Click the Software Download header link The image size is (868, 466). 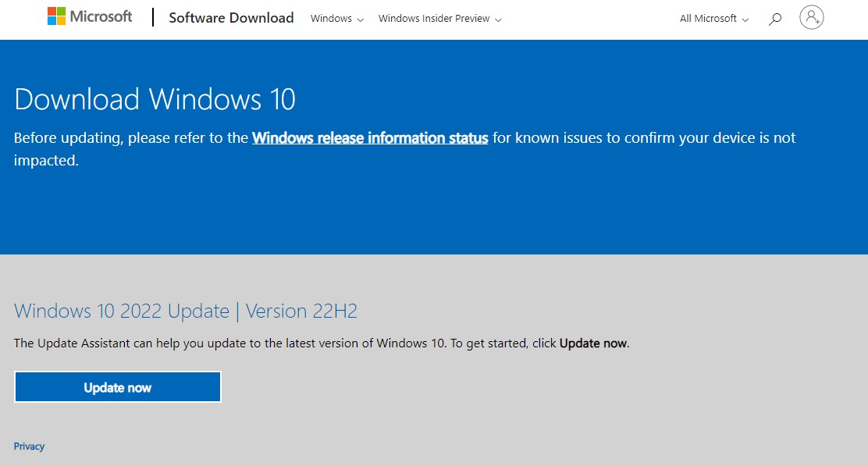tap(231, 17)
